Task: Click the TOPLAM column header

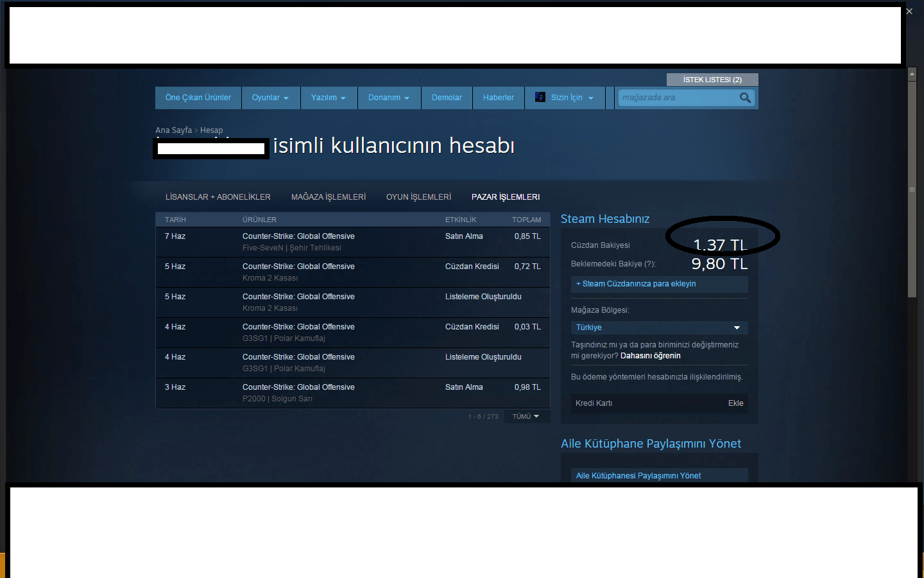Action: click(526, 220)
